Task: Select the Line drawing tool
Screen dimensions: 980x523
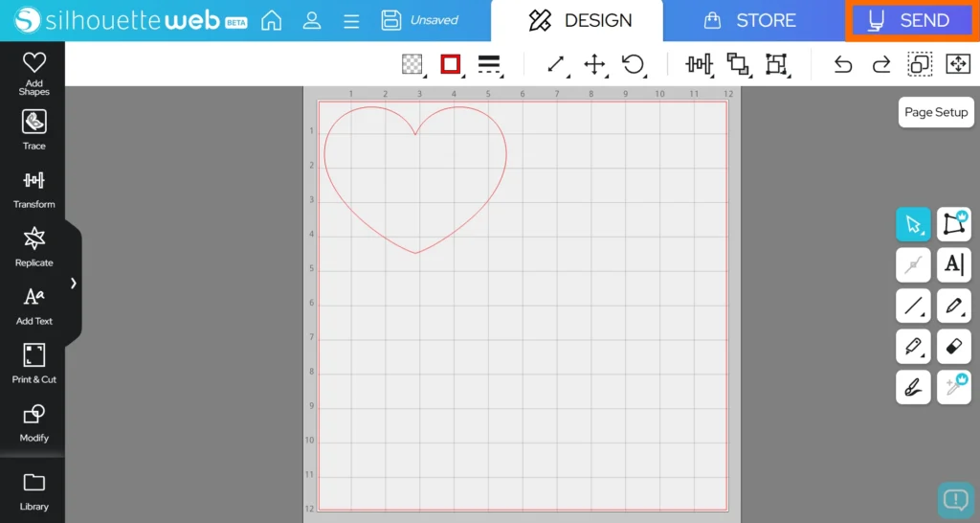Action: click(913, 306)
